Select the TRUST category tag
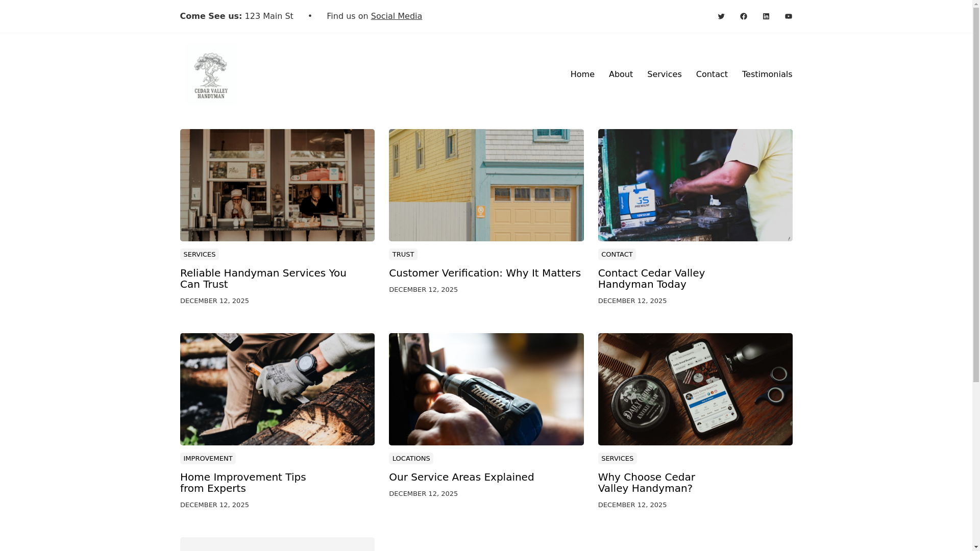This screenshot has width=980, height=551. click(x=403, y=254)
